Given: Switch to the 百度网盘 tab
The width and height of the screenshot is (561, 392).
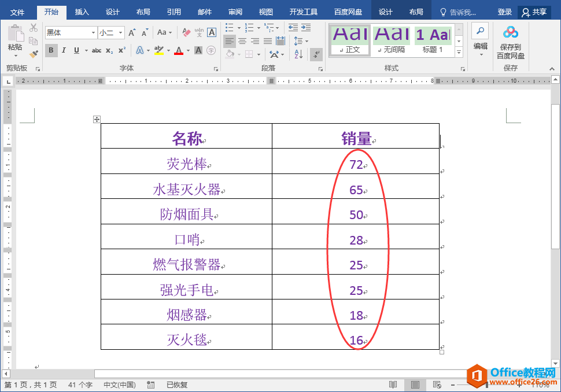Looking at the screenshot, I should 348,12.
